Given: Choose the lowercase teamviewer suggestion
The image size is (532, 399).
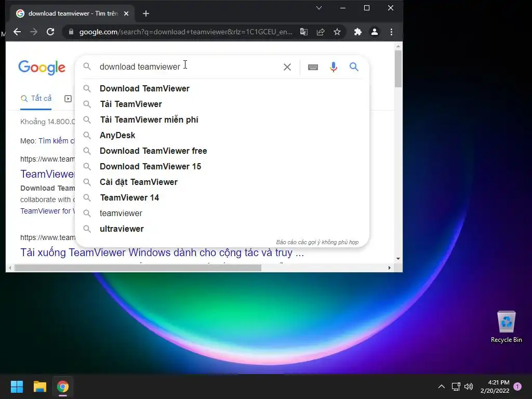Looking at the screenshot, I should click(222, 214).
